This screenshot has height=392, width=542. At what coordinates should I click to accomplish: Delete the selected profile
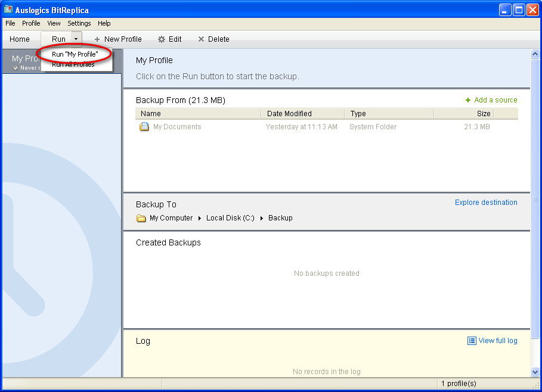pyautogui.click(x=213, y=39)
